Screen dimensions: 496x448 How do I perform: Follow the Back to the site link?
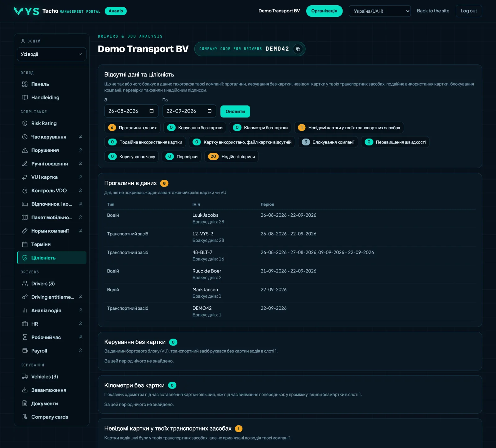click(433, 11)
